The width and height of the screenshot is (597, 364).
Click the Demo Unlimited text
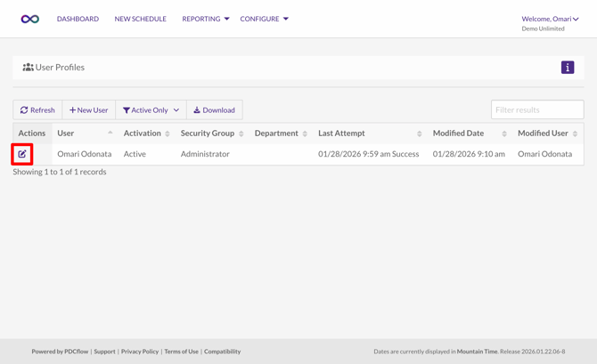tap(543, 28)
